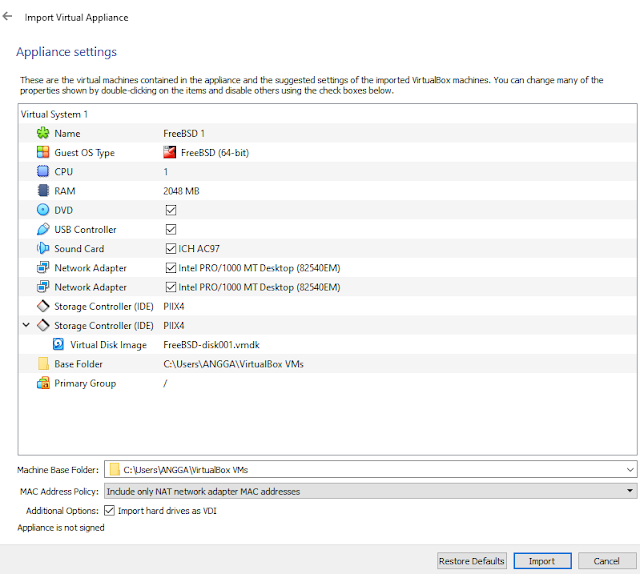Select PIIX4 value of first Storage Controller
Image resolution: width=640 pixels, height=574 pixels.
[x=173, y=306]
